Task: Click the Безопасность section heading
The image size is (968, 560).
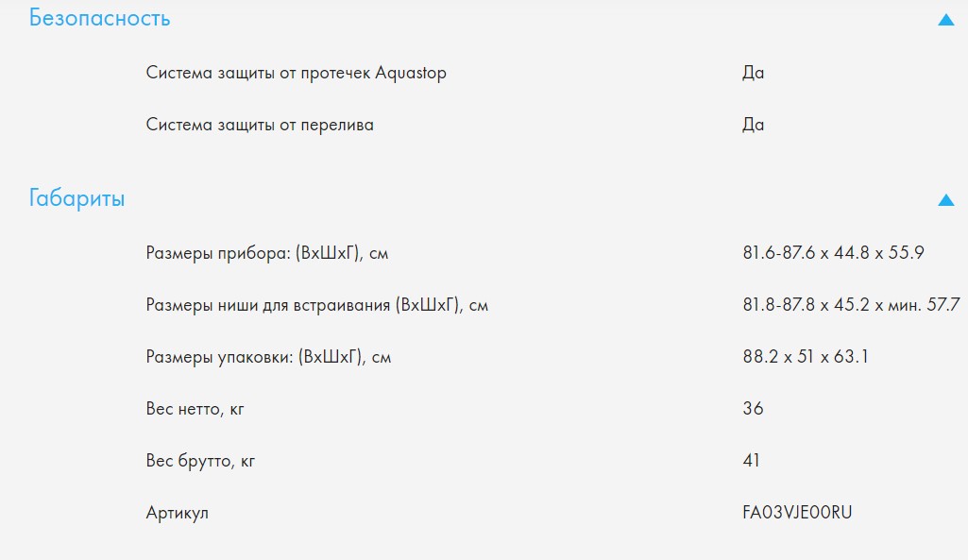Action: [x=100, y=18]
